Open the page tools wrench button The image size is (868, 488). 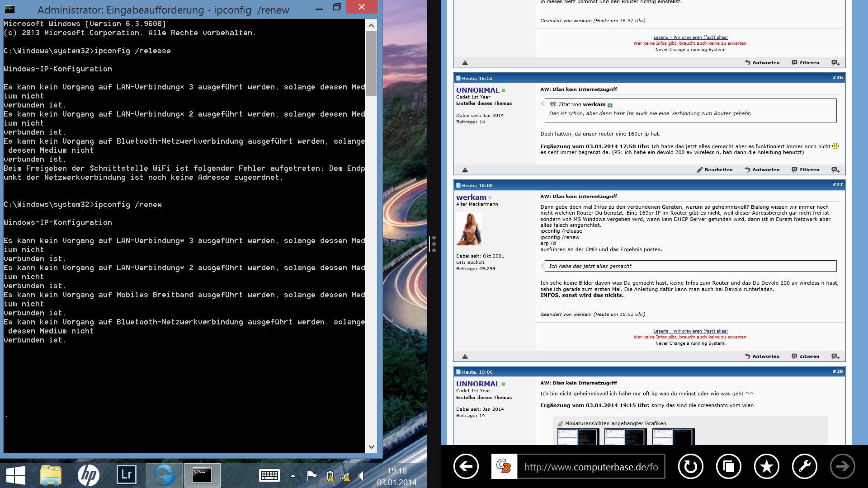tap(804, 466)
